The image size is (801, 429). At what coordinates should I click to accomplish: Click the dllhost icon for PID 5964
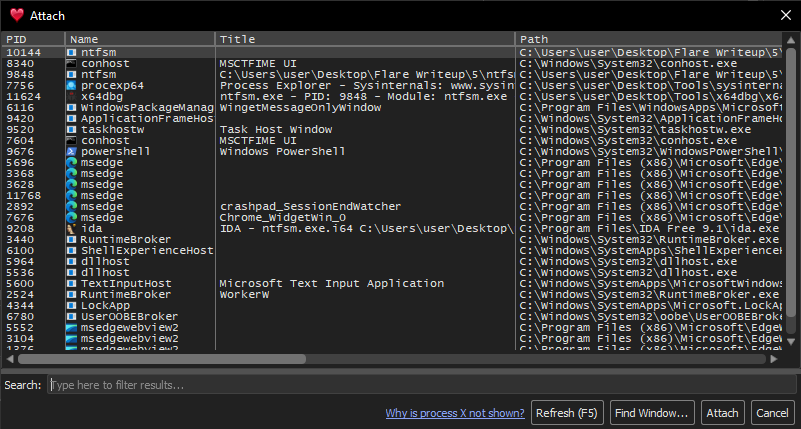click(x=72, y=261)
